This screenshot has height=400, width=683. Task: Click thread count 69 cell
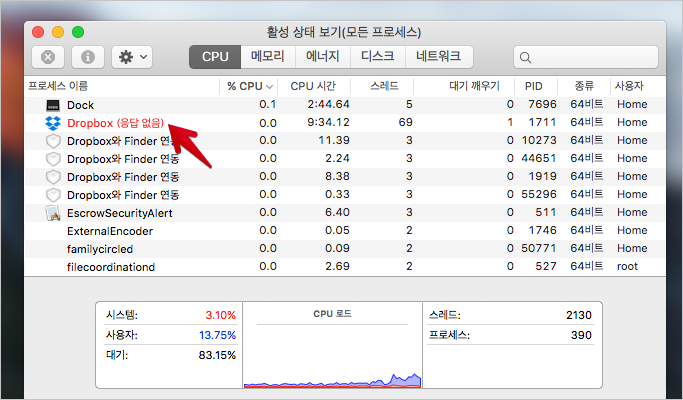click(406, 122)
